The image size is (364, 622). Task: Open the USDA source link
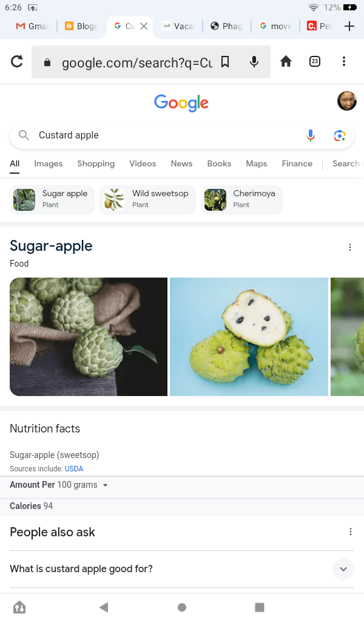coord(74,469)
